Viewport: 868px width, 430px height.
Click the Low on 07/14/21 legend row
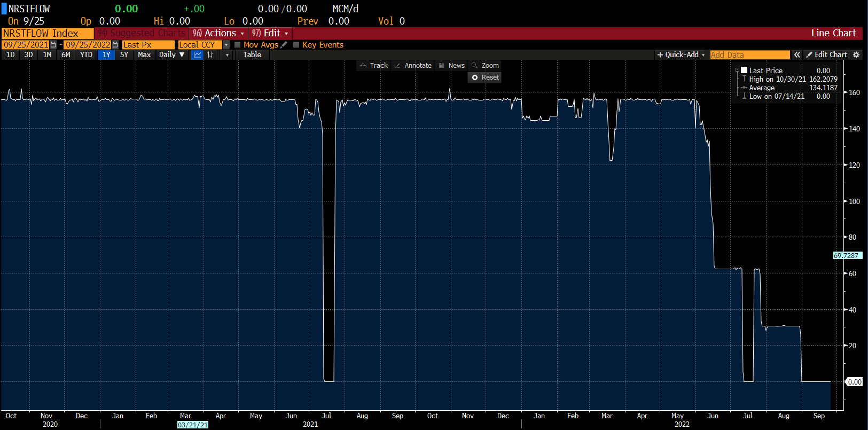tap(788, 96)
